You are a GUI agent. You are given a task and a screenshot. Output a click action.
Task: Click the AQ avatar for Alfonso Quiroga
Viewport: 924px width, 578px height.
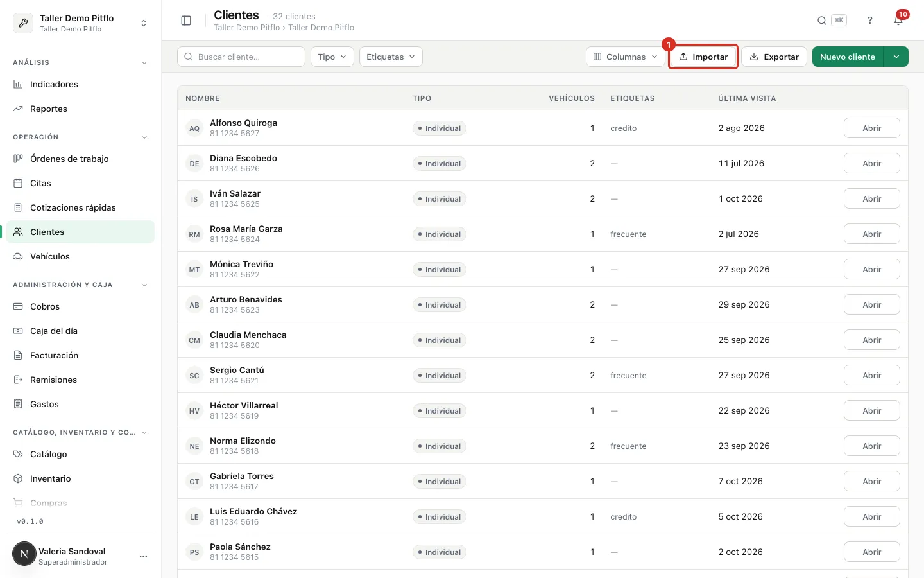click(194, 128)
